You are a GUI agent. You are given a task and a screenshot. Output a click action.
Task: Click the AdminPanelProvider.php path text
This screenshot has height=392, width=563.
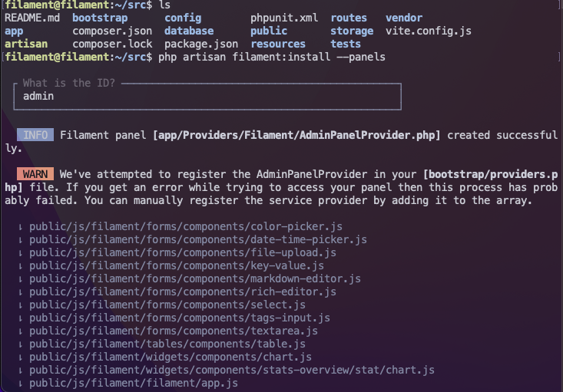coord(296,135)
